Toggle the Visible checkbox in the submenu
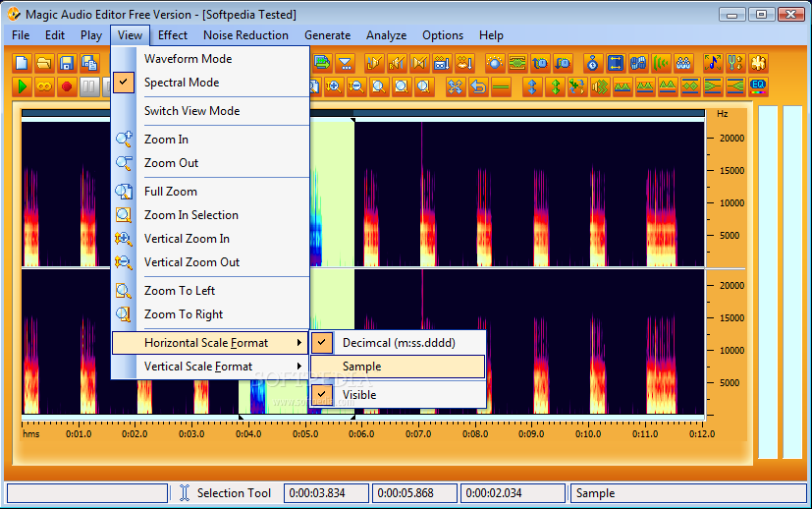This screenshot has height=509, width=812. 398,395
